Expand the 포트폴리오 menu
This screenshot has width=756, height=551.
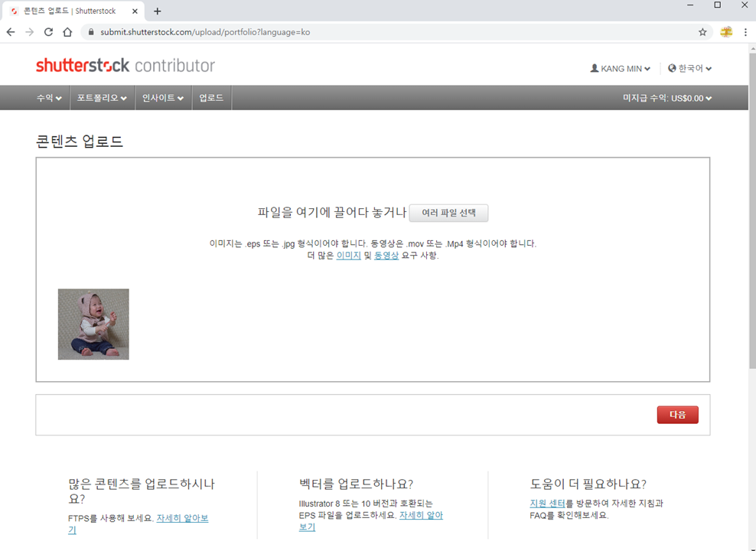click(x=103, y=98)
